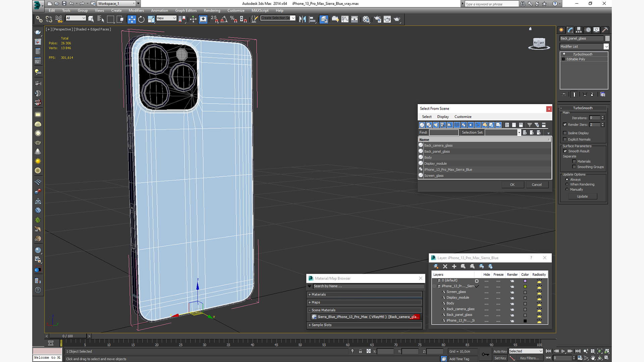This screenshot has width=644, height=362.
Task: Click the object color swatch beside Back_panel_glass name
Action: coord(607,39)
